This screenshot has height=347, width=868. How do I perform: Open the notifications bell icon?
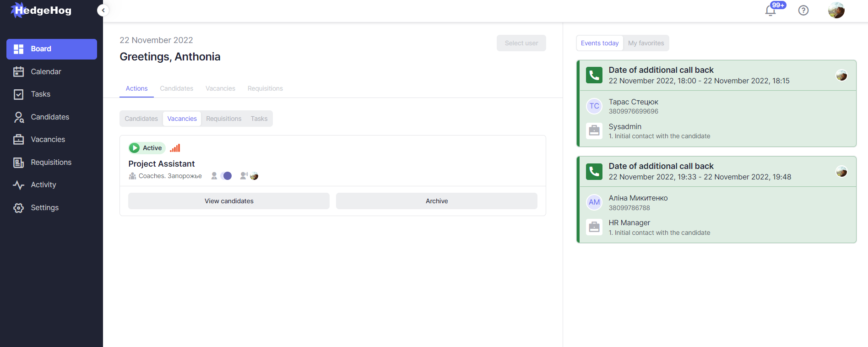[771, 11]
